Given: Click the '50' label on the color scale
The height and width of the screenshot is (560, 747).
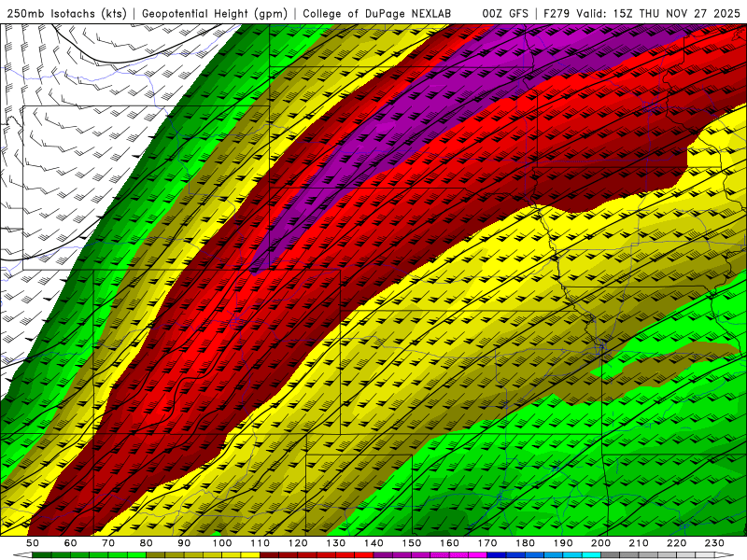Looking at the screenshot, I should click(33, 543).
